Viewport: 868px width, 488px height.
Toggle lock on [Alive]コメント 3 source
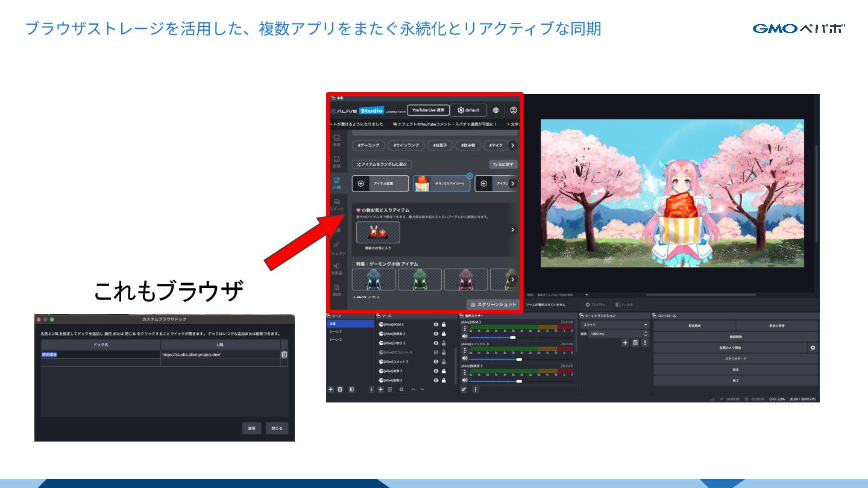click(x=444, y=361)
